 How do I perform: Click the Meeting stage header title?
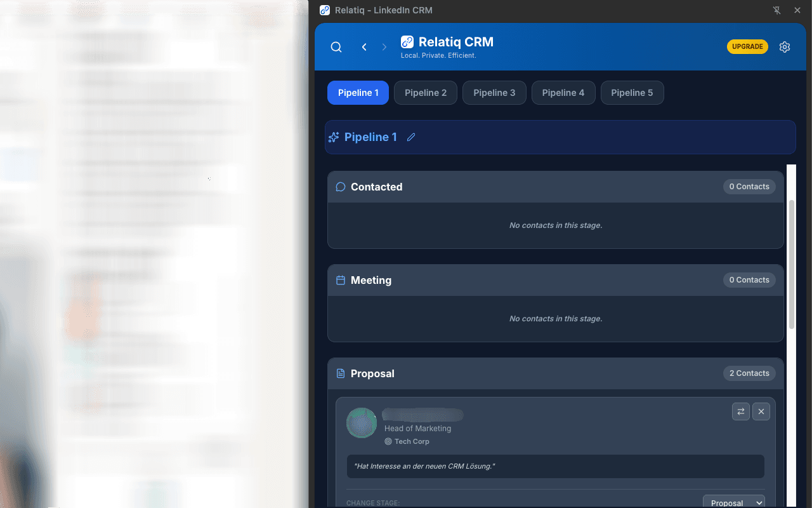coord(371,280)
